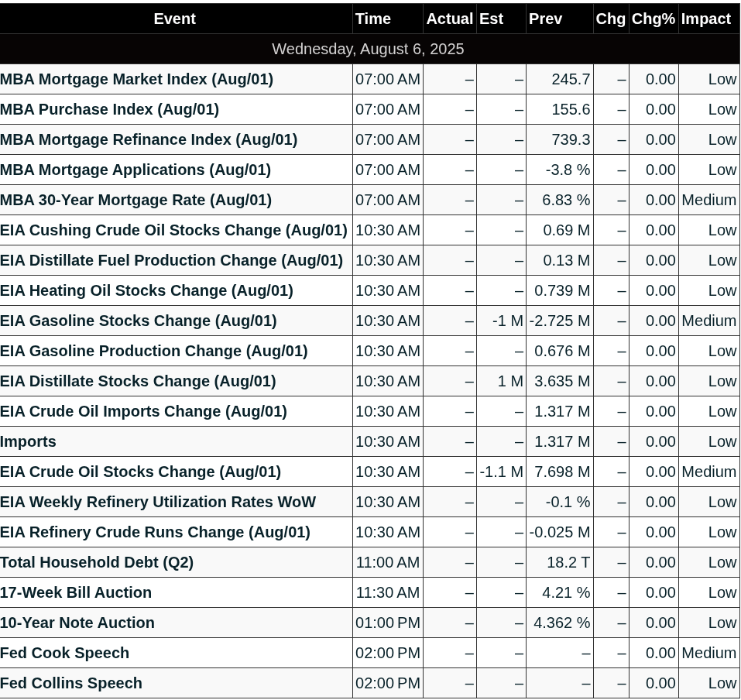The height and width of the screenshot is (700, 741).
Task: Open 17-Week Bill Auction event
Action: point(76,592)
